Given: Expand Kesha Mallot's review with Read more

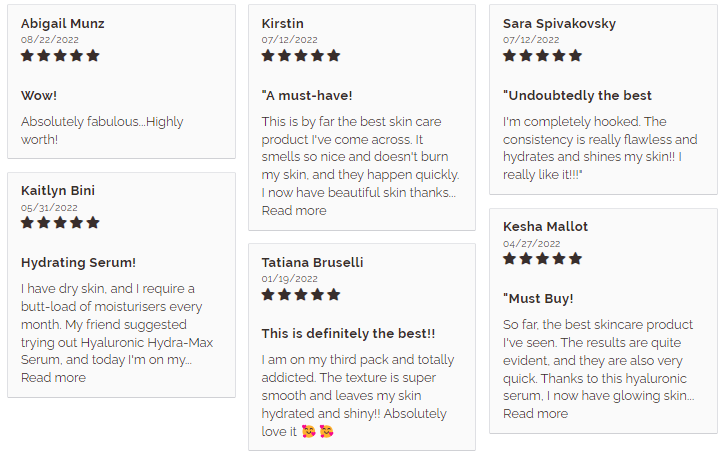Looking at the screenshot, I should 535,414.
